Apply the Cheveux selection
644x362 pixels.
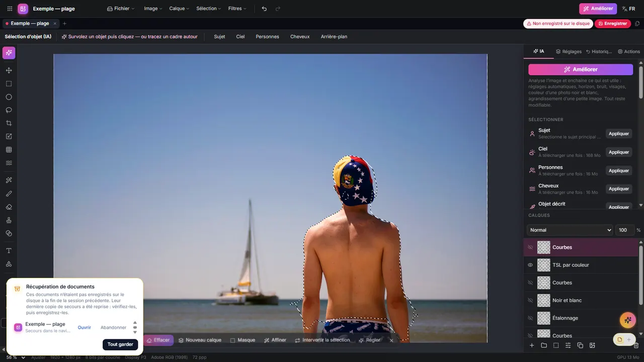pos(619,189)
